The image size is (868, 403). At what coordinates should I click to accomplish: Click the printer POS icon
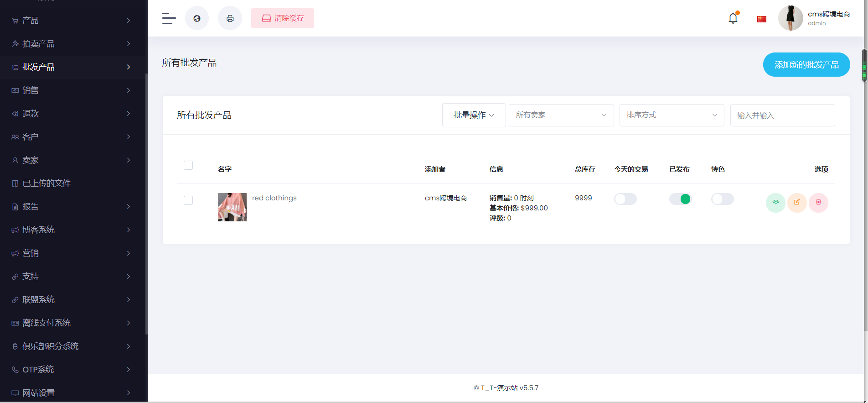click(230, 18)
